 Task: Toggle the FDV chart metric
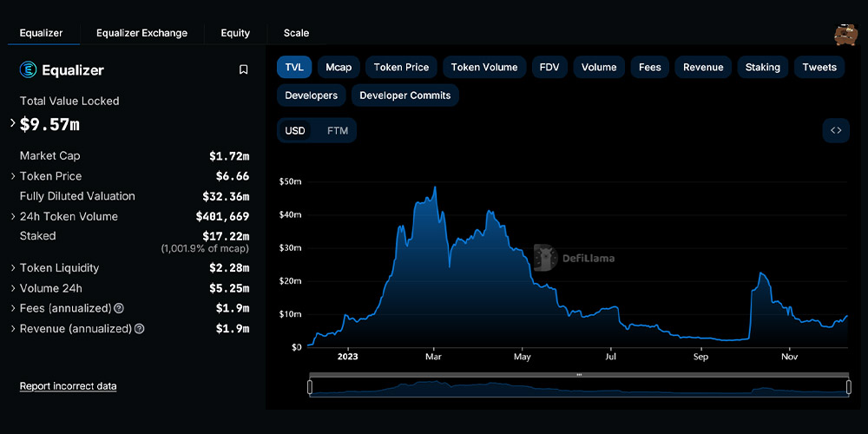[549, 67]
